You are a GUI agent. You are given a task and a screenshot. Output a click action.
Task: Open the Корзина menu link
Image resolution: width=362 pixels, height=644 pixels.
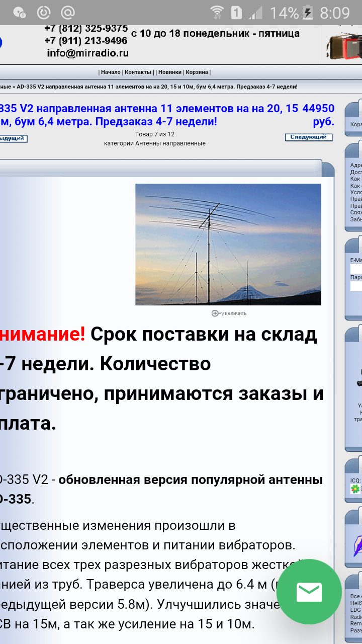[197, 72]
